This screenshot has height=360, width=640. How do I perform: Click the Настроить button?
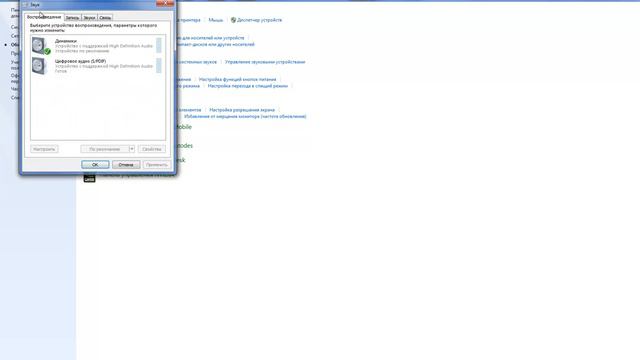point(44,149)
